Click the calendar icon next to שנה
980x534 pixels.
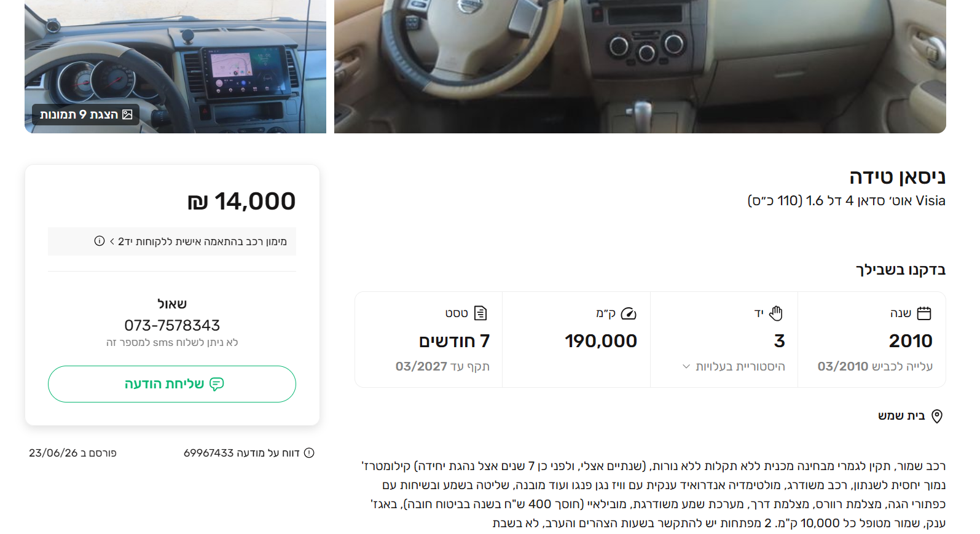[924, 313]
